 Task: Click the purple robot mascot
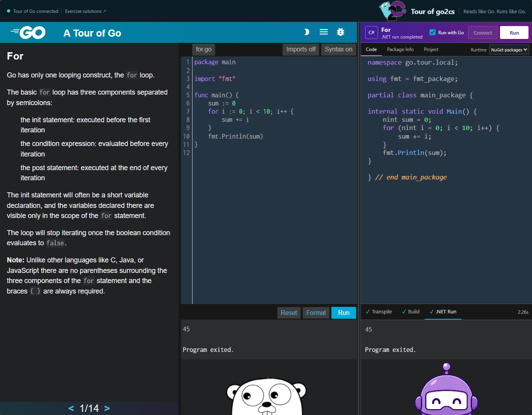[x=446, y=388]
